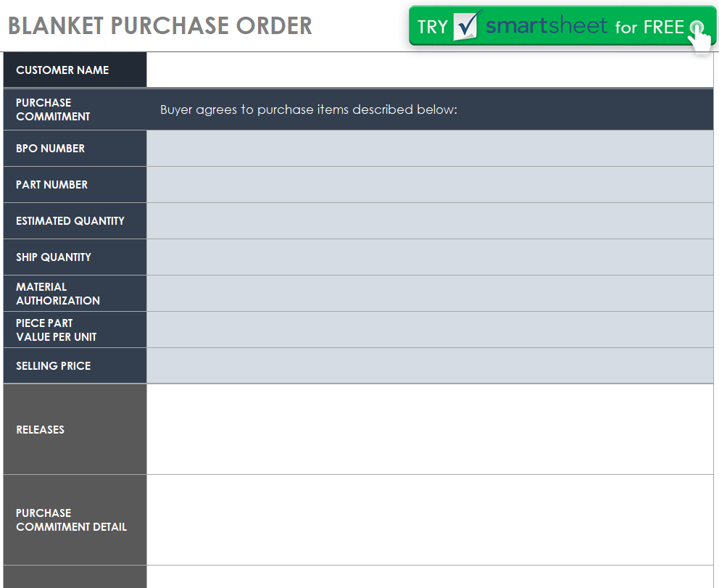Select the Selling Price input cell
This screenshot has height=588, width=719.
pyautogui.click(x=430, y=366)
